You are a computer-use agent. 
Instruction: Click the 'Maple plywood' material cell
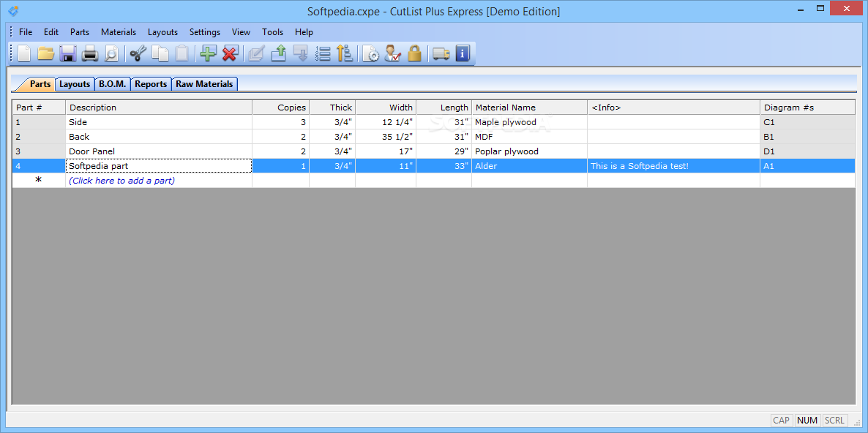(529, 122)
